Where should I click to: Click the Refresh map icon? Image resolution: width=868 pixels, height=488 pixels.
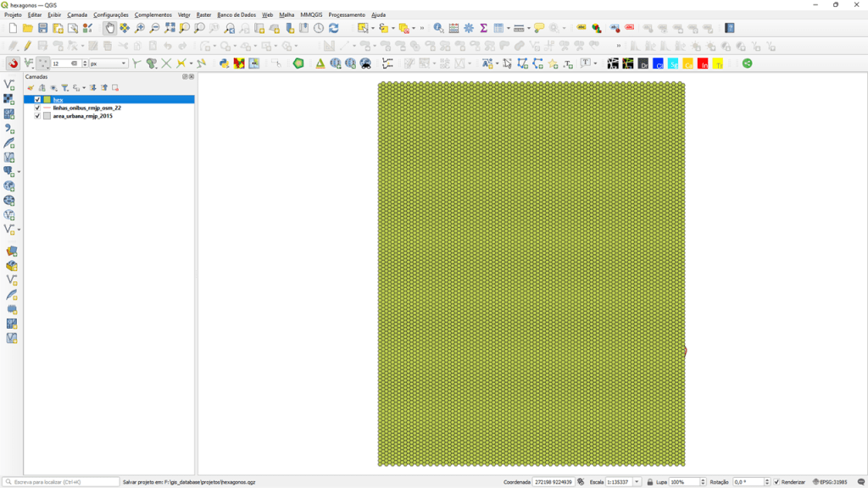334,28
